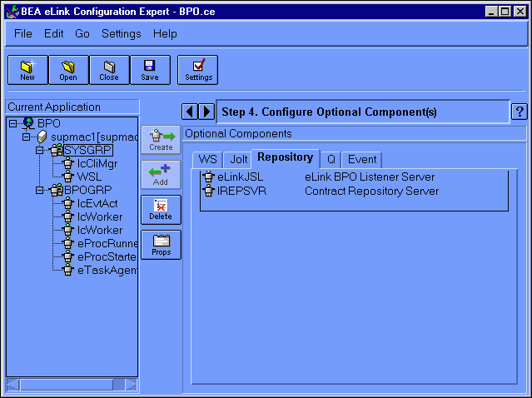Click the IcCliMgr server icon in tree
This screenshot has height=398, width=532.
coord(68,163)
